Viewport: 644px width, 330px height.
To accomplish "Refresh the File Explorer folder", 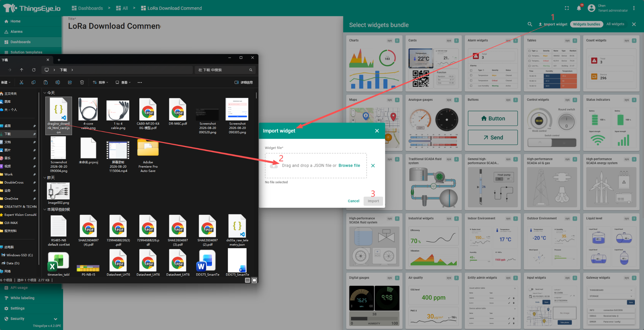I will click(x=34, y=70).
